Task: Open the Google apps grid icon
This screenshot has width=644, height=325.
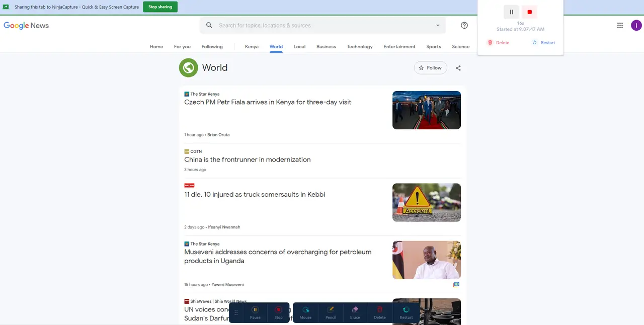Action: [x=620, y=25]
